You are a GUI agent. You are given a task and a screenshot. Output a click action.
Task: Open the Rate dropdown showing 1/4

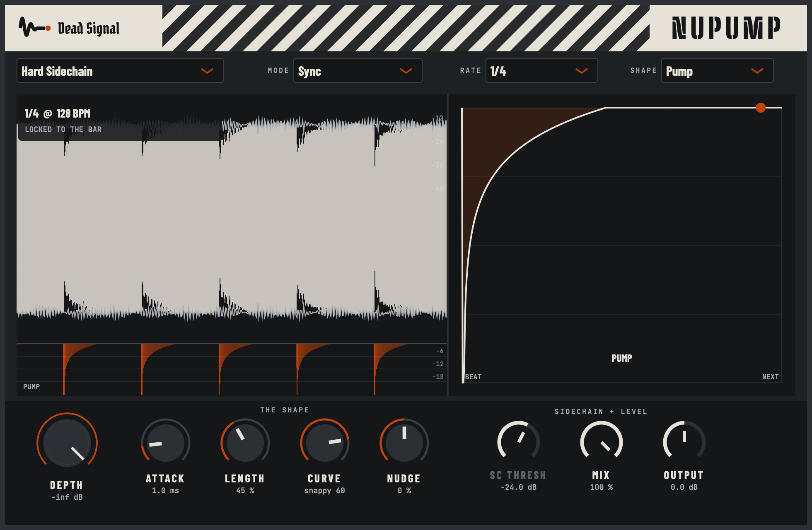(541, 71)
